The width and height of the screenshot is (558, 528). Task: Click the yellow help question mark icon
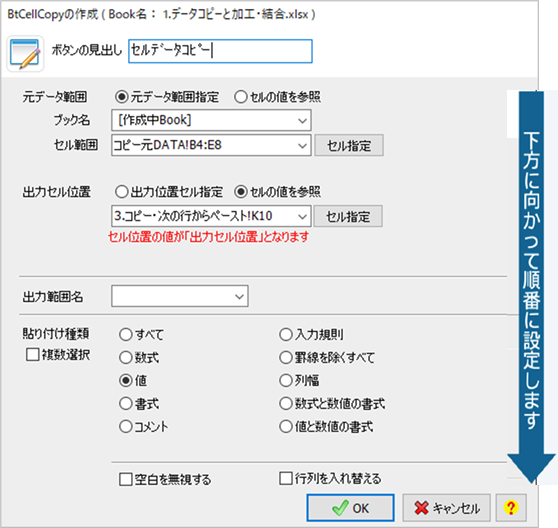[x=511, y=508]
